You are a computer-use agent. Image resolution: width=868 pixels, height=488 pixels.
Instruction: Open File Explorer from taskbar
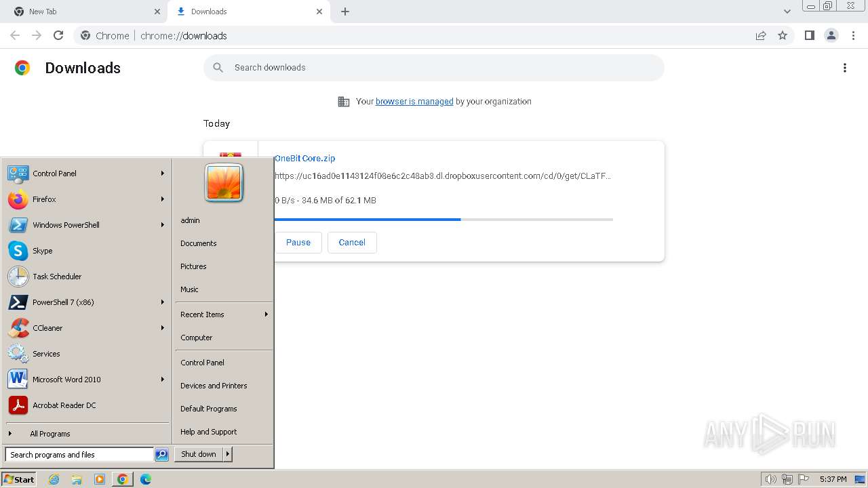[x=77, y=479]
